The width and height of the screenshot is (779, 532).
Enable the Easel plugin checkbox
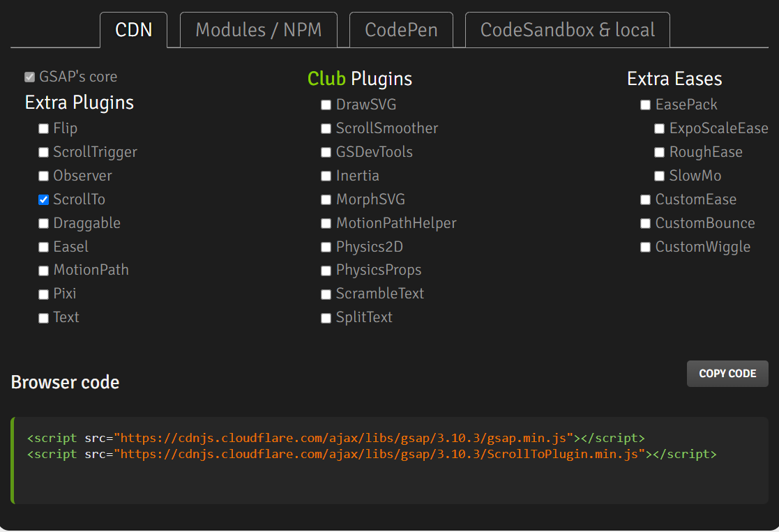pos(44,247)
